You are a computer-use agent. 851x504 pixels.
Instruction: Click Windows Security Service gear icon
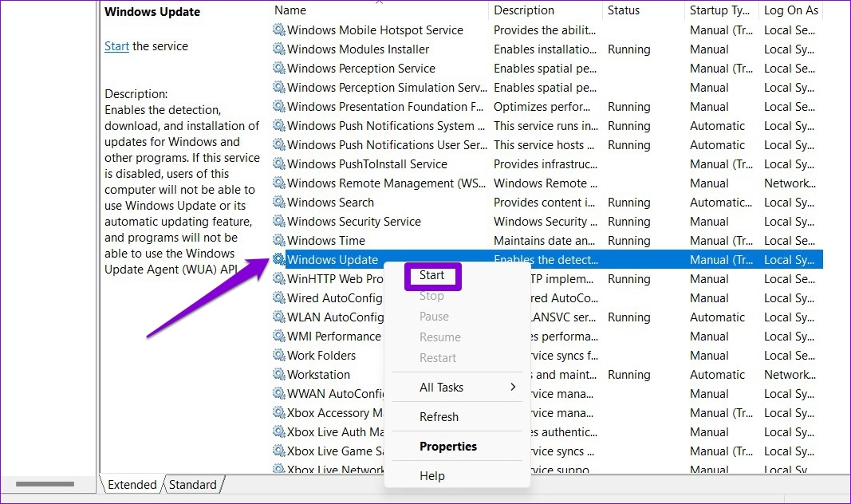(279, 222)
